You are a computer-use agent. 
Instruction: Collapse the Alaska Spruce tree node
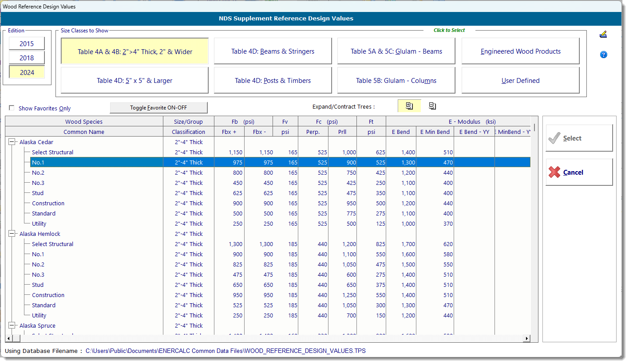click(x=12, y=325)
